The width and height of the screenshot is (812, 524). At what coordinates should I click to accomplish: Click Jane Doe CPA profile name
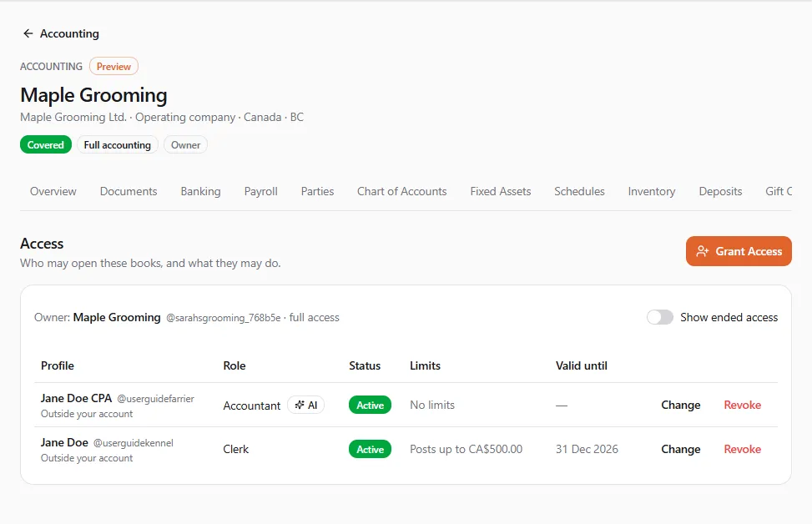(76, 398)
